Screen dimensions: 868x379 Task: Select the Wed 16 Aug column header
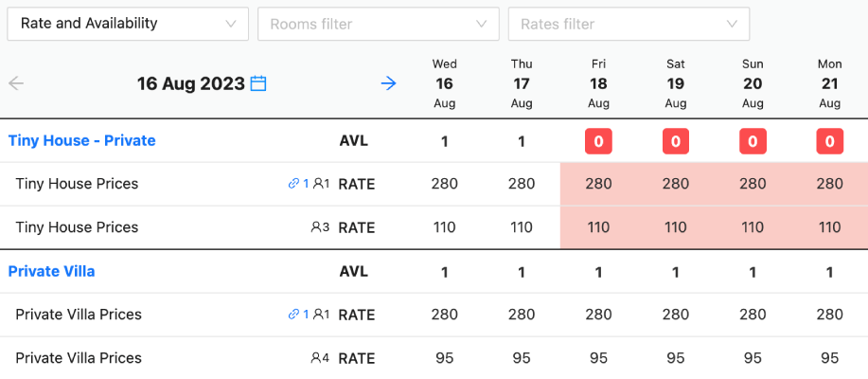click(x=444, y=83)
